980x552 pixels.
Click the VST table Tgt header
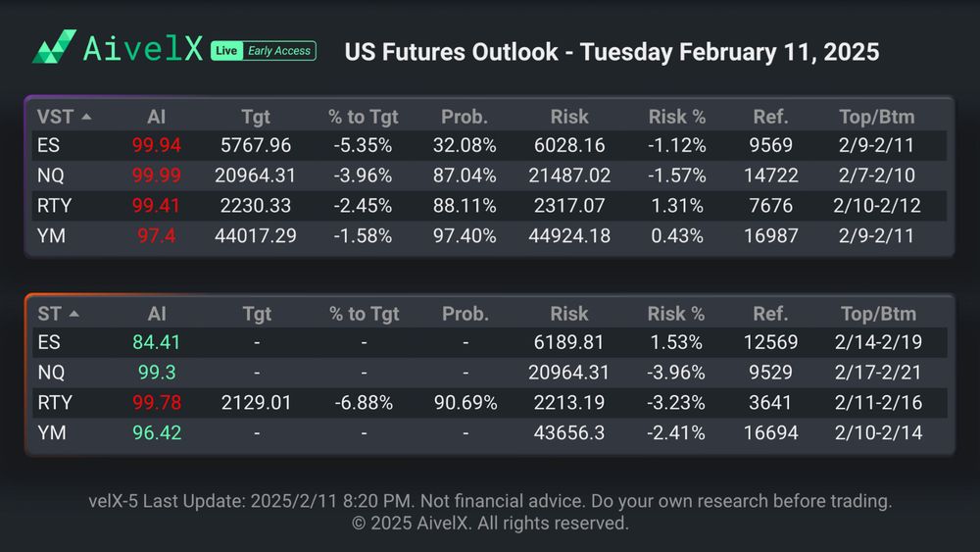point(256,117)
